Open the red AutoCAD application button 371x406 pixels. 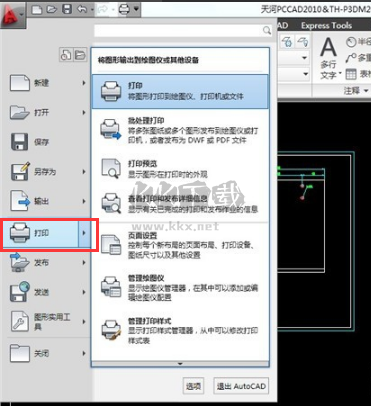[13, 14]
